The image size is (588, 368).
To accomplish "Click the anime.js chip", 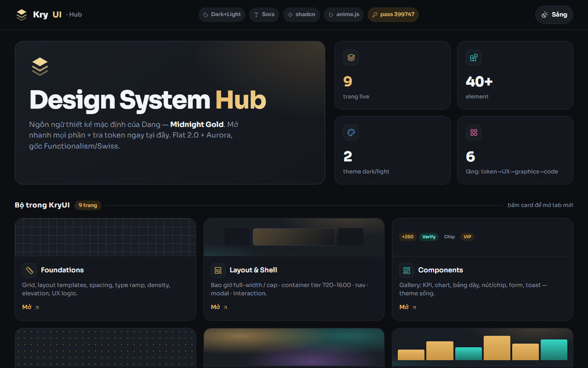I will click(x=344, y=15).
